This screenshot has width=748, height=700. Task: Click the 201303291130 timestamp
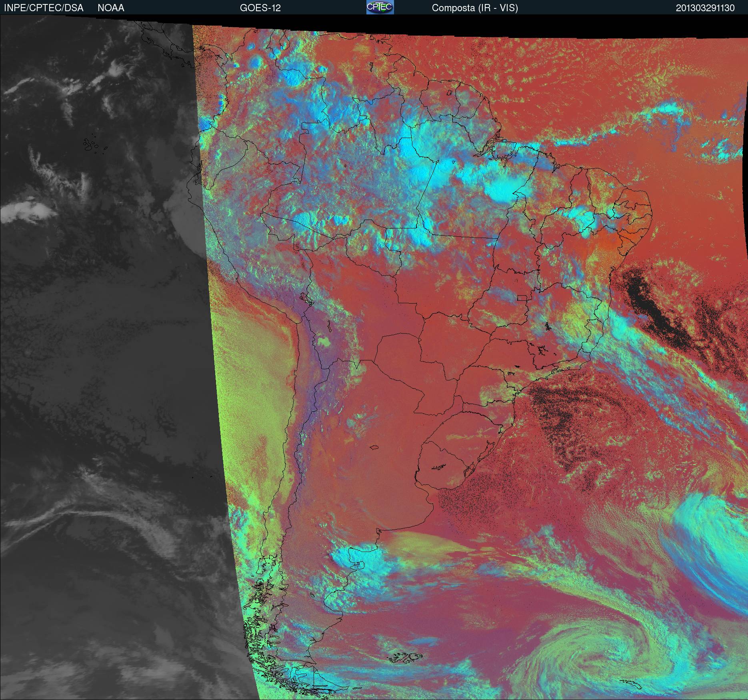(x=705, y=8)
